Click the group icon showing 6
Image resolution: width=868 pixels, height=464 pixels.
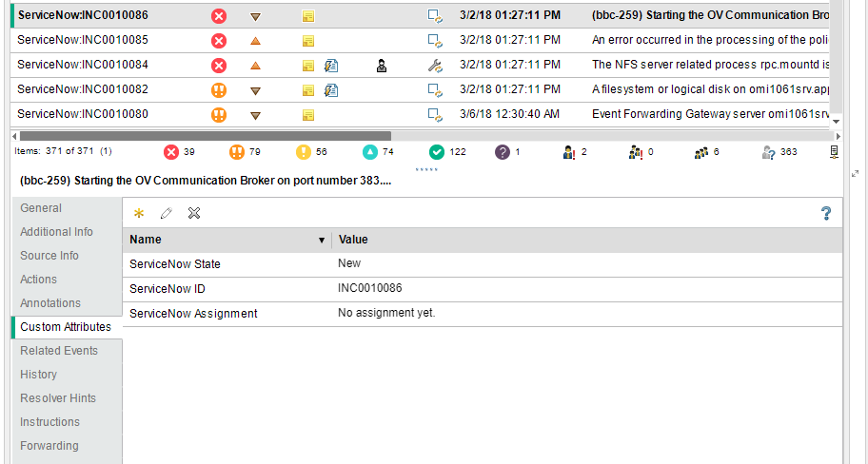pos(701,152)
